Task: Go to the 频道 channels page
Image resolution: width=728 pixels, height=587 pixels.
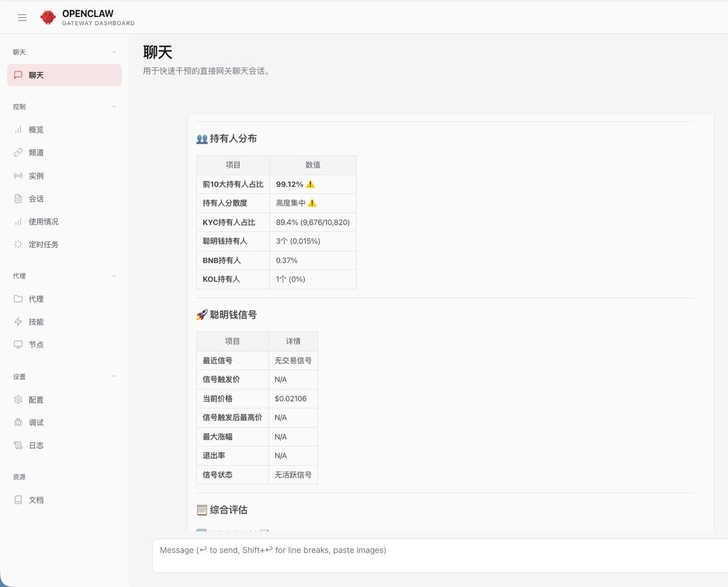Action: 64,153
